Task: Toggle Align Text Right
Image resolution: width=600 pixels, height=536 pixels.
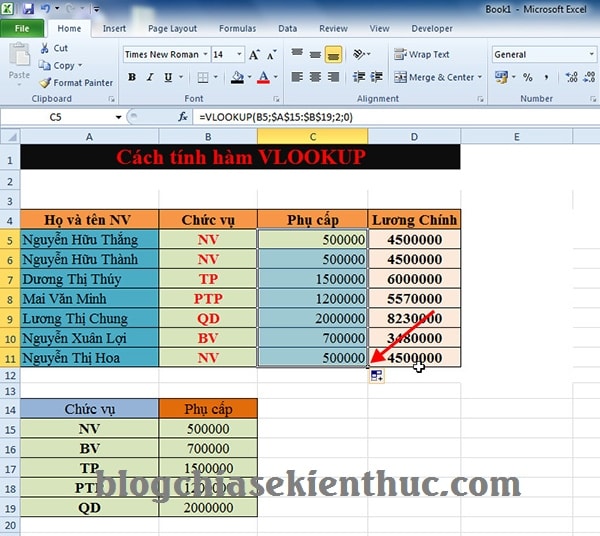Action: click(x=333, y=77)
